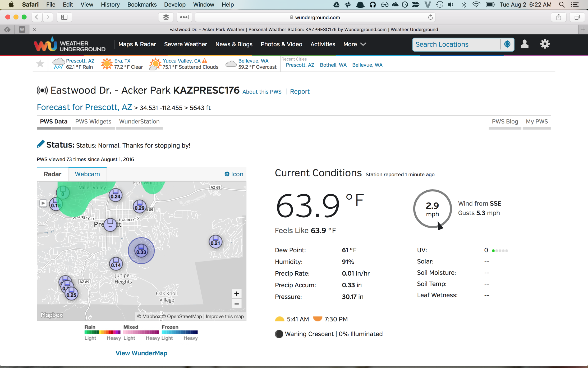The image size is (588, 368).
Task: Play the radar animation
Action: (43, 203)
